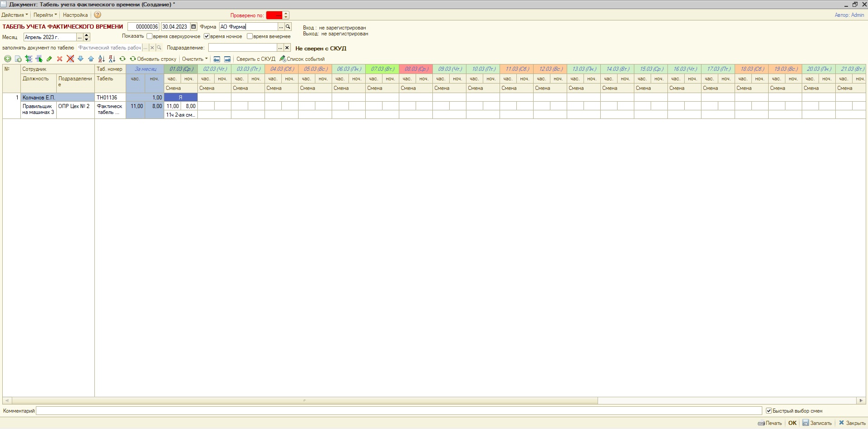Click the blue move down arrow icon

pos(80,59)
